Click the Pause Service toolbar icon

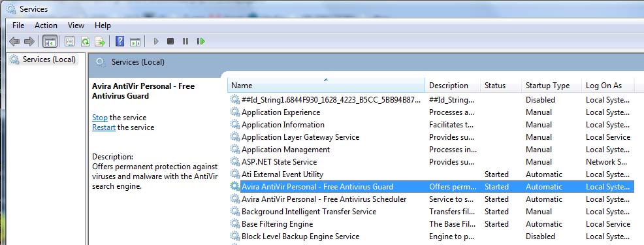tap(185, 41)
